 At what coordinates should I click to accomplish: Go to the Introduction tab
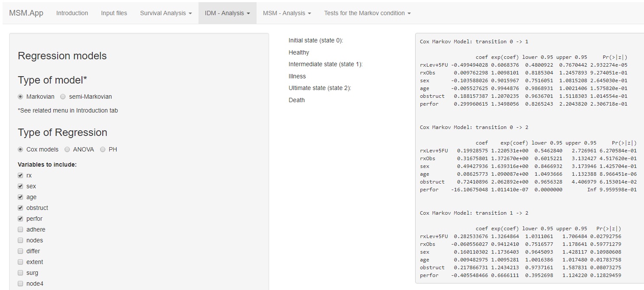pos(72,13)
